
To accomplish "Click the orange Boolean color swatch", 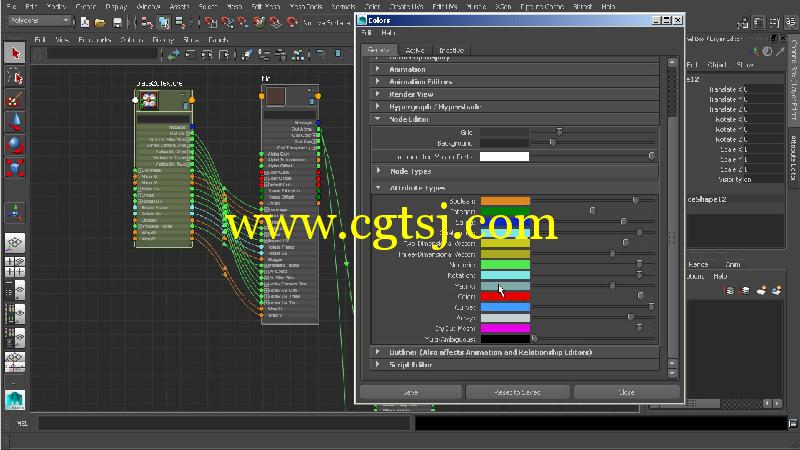I will pos(505,201).
